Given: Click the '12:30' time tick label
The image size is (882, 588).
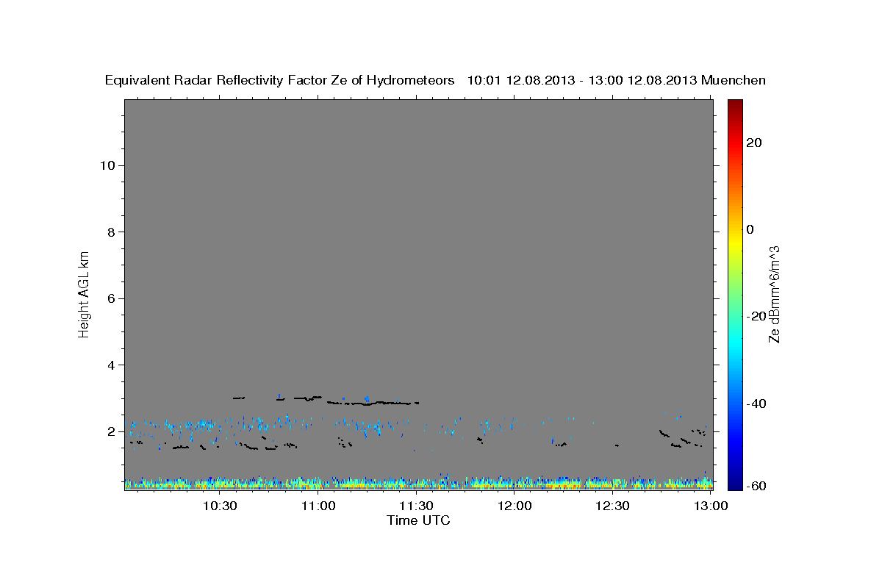Looking at the screenshot, I should point(612,506).
